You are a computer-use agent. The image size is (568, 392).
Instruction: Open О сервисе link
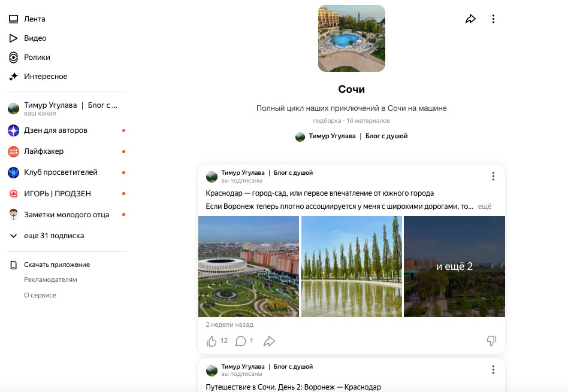40,295
